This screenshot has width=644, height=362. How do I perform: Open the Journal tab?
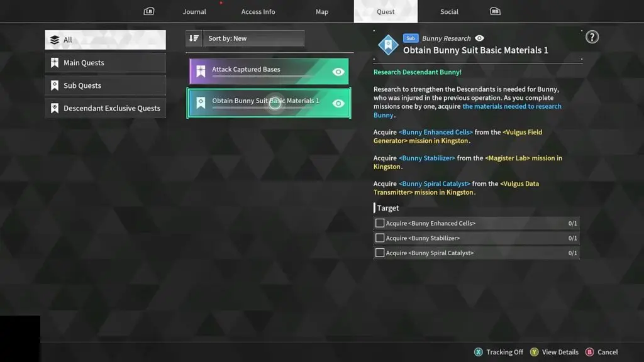pyautogui.click(x=194, y=11)
